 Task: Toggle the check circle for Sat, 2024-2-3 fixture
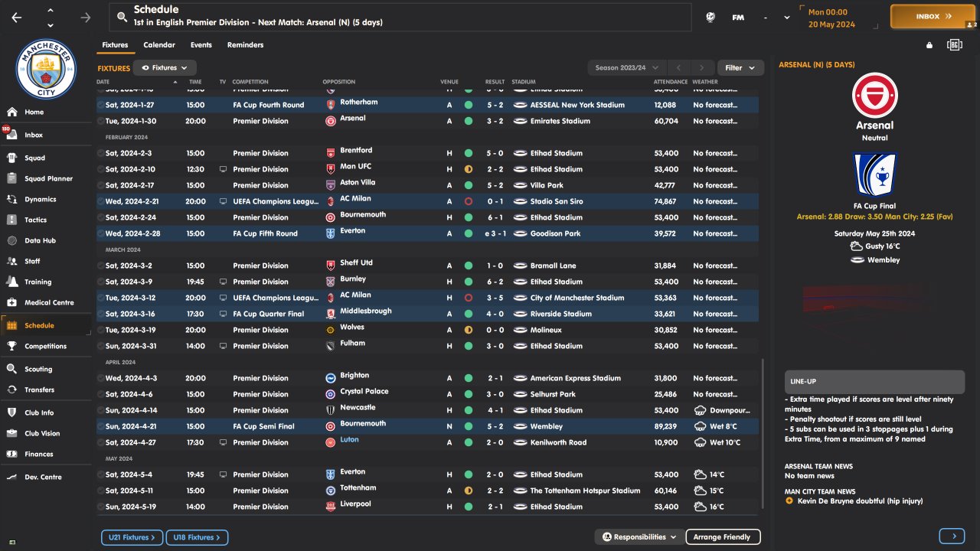coord(101,153)
